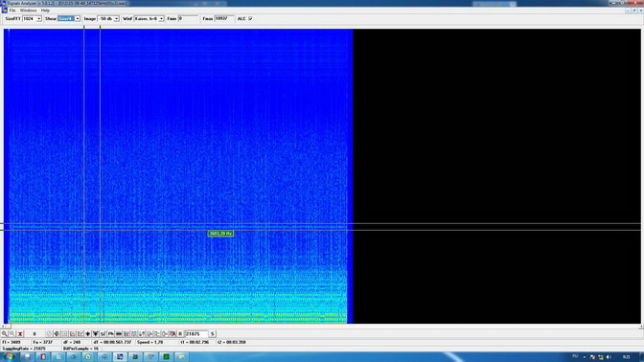Click the speaker playback icon
644x362 pixels.
57,333
